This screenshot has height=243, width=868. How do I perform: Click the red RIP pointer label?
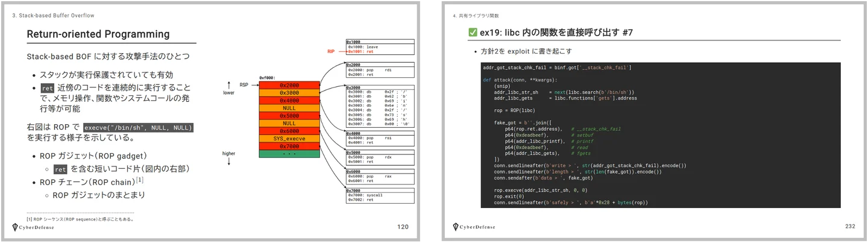[331, 52]
